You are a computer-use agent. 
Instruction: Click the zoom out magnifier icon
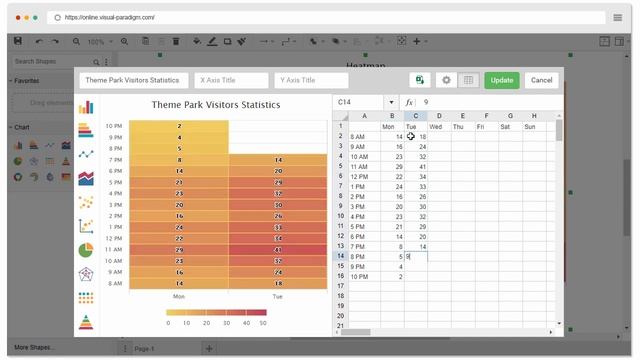click(76, 41)
